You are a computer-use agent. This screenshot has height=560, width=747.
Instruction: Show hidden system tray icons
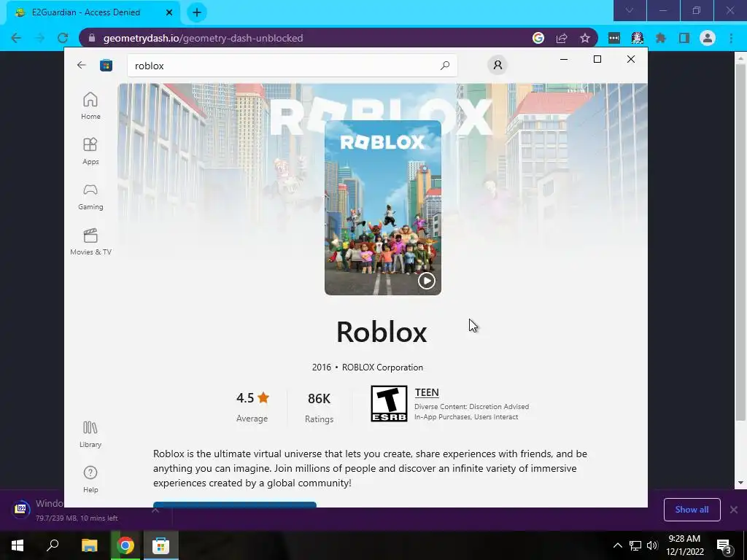tap(617, 545)
